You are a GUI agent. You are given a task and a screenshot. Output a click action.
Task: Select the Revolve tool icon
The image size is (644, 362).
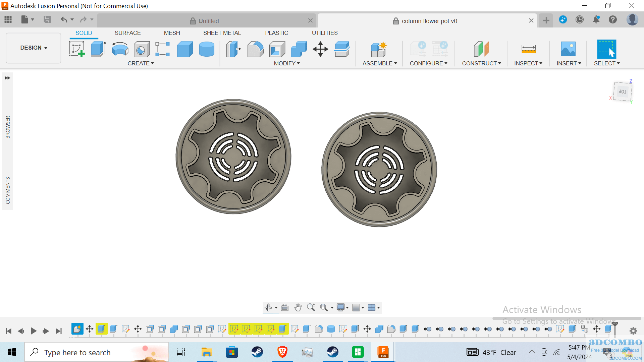pos(120,49)
